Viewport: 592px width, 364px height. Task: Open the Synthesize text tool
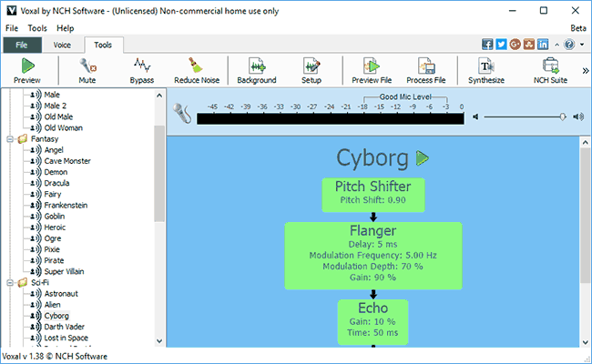tap(486, 71)
